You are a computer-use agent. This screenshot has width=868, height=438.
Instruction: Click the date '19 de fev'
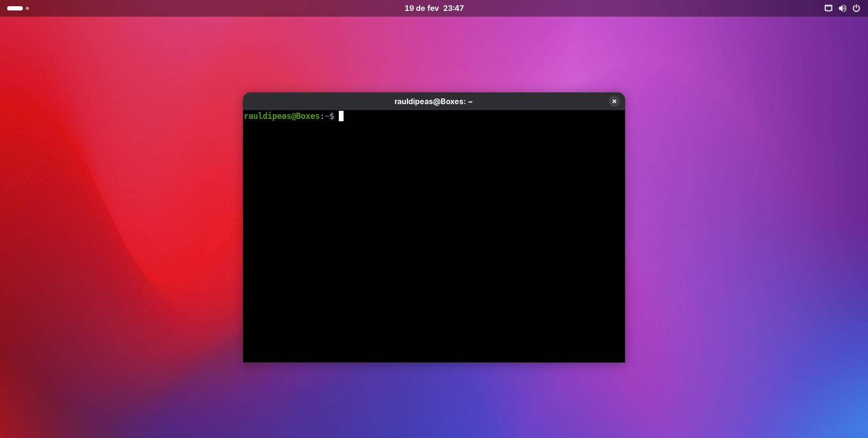pos(422,8)
